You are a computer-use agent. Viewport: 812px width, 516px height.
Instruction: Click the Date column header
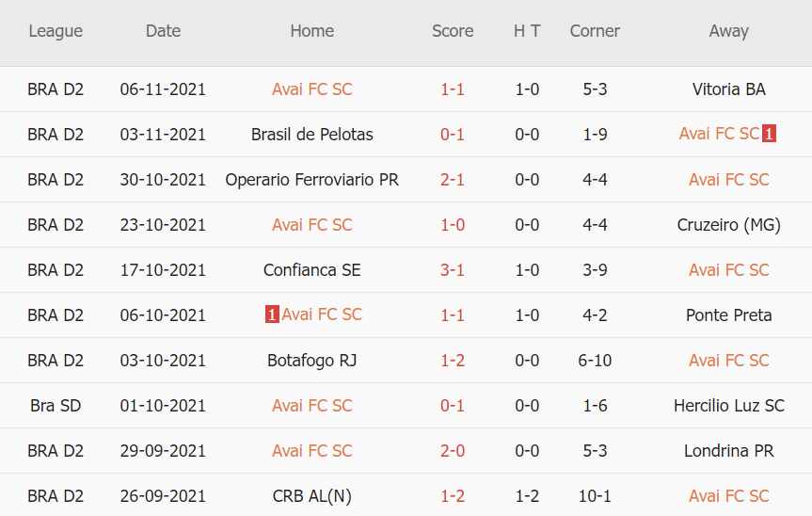(x=163, y=31)
